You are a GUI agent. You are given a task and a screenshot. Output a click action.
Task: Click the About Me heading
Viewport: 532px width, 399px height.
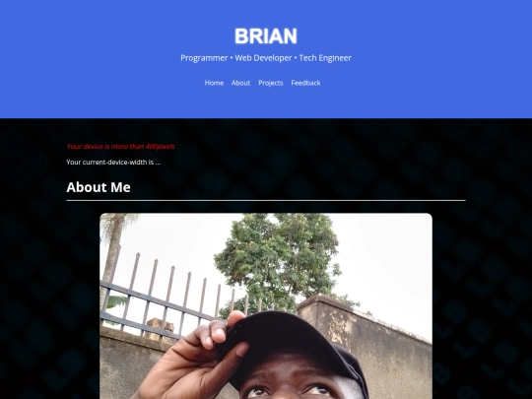coord(99,187)
